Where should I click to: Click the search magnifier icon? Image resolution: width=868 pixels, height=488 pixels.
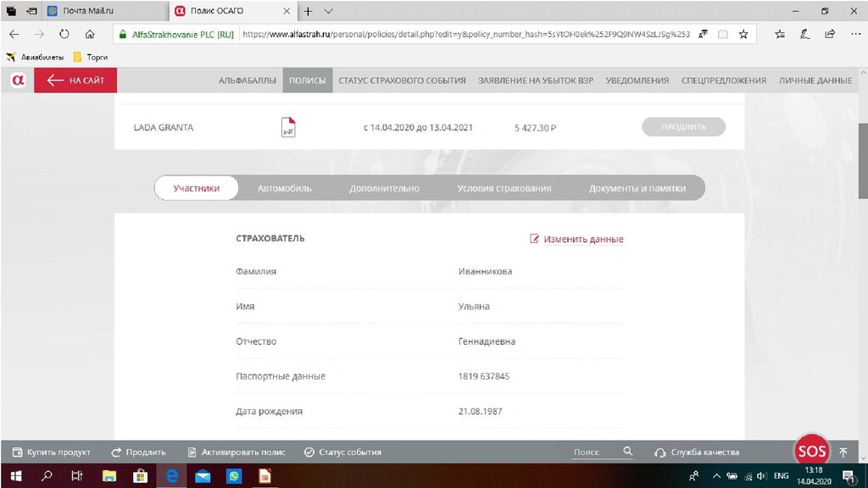click(x=628, y=452)
